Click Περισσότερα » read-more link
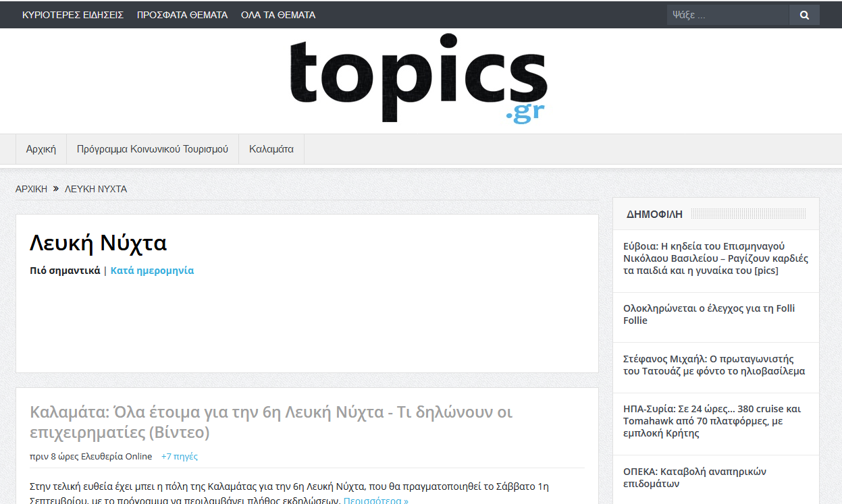This screenshot has height=504, width=842. (375, 500)
